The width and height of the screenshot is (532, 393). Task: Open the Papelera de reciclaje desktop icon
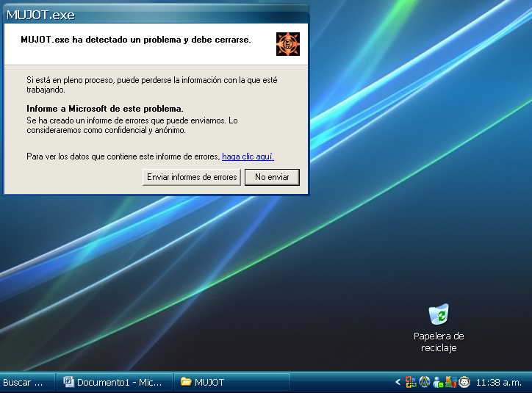(x=439, y=315)
